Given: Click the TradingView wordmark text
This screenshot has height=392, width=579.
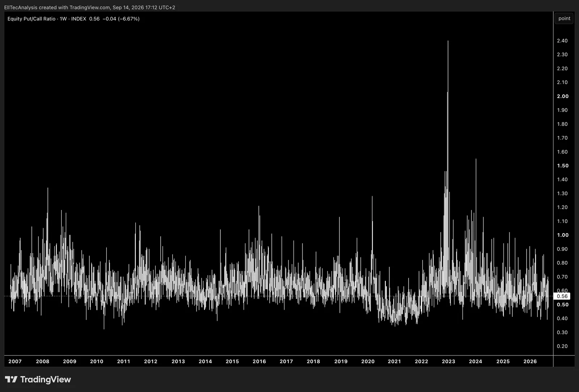Looking at the screenshot, I should (x=46, y=379).
